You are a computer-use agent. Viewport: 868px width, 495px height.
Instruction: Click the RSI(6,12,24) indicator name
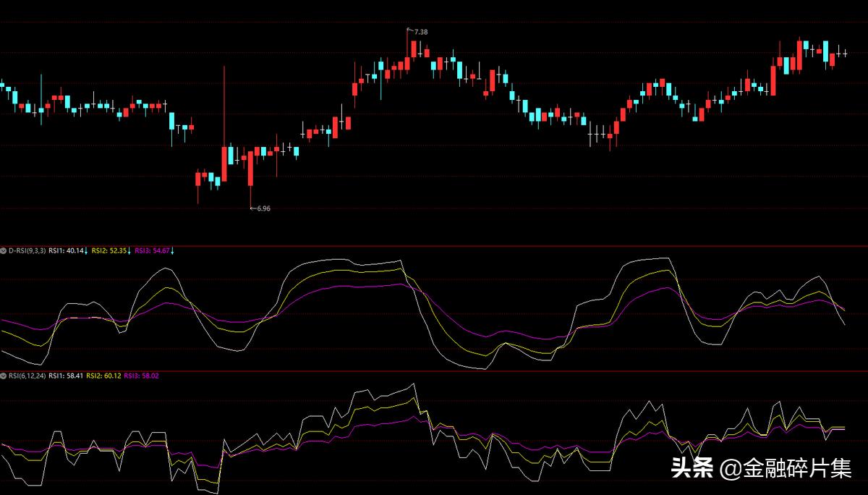pos(27,376)
